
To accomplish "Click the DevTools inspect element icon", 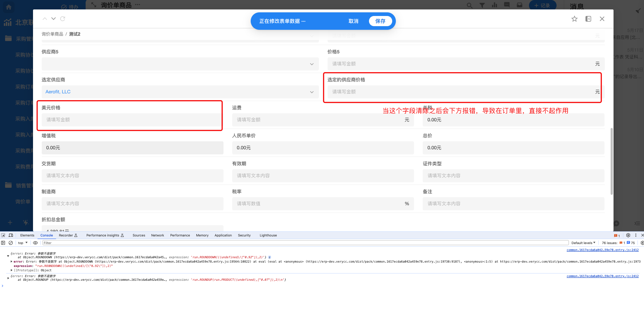I will (3, 235).
